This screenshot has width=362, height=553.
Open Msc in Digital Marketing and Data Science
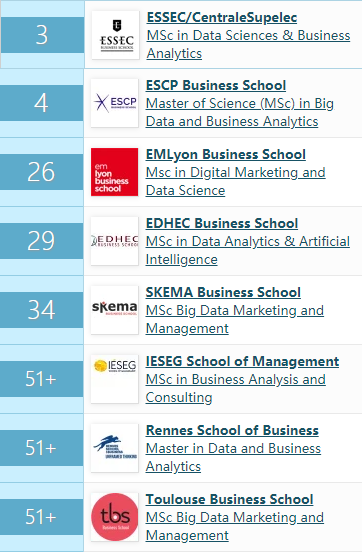tap(236, 181)
